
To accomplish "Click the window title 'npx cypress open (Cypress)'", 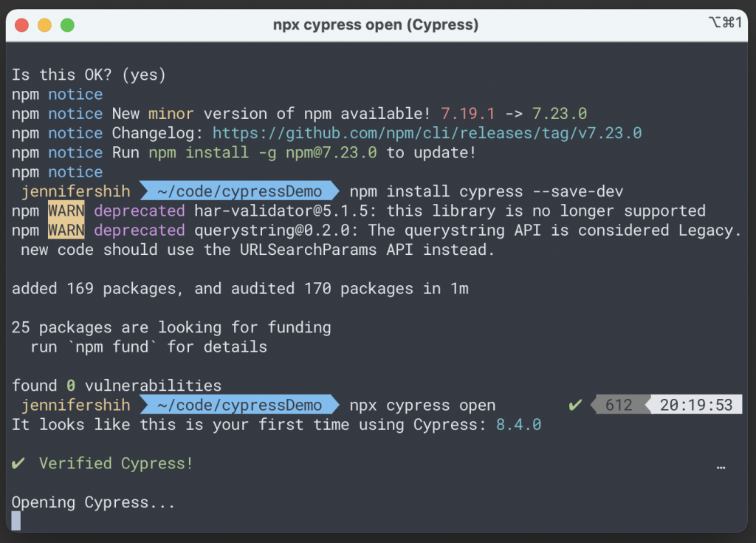I will [x=376, y=24].
